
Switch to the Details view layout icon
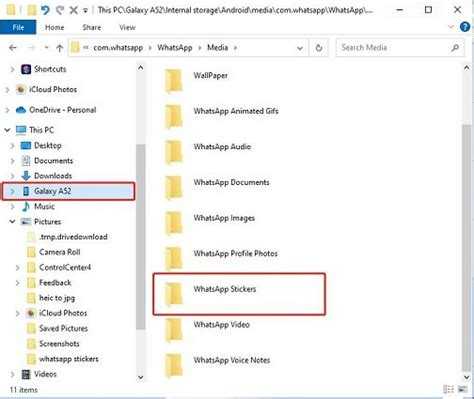(x=449, y=389)
